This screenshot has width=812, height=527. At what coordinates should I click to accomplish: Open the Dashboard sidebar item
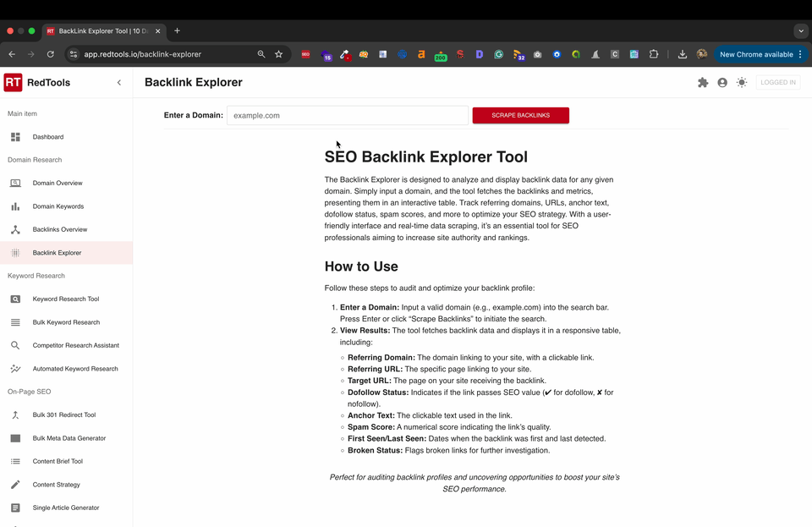(x=66, y=137)
